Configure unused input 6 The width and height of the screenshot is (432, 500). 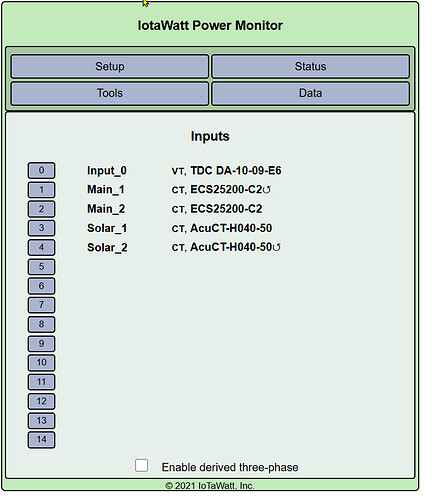[x=41, y=286]
